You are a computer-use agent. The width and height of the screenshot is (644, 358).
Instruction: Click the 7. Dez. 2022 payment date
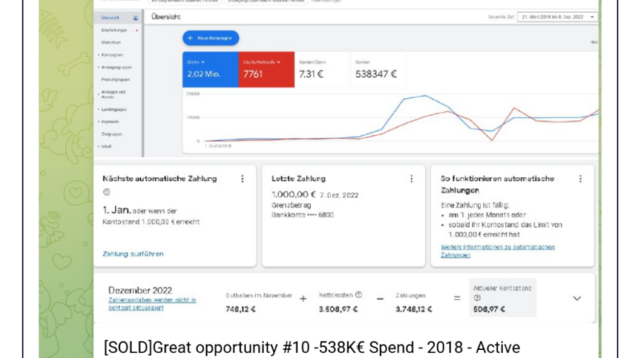click(x=339, y=195)
